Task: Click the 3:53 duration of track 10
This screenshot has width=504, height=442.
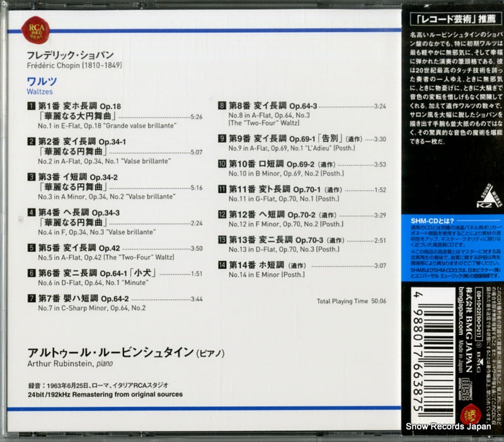Action: (x=380, y=164)
